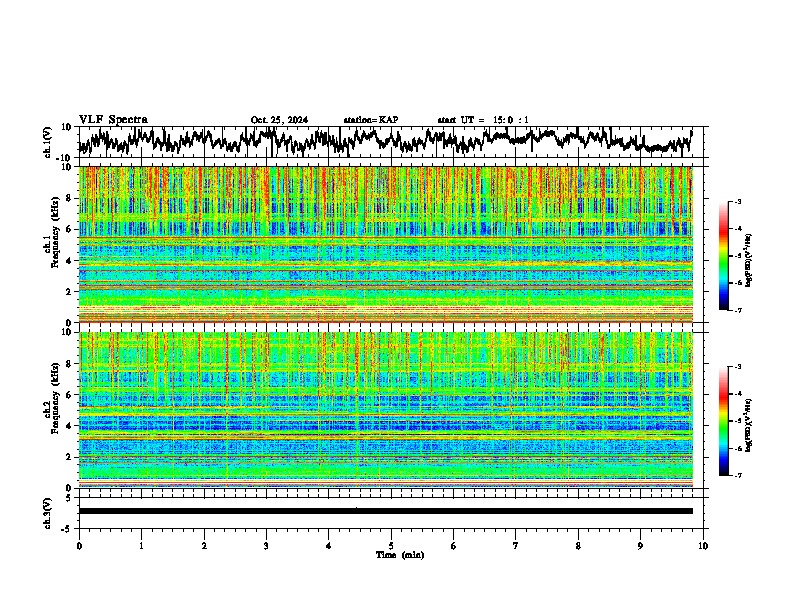Viewport: 792px width, 612px height.
Task: Click the time axis tick label '2'
Action: click(x=204, y=546)
